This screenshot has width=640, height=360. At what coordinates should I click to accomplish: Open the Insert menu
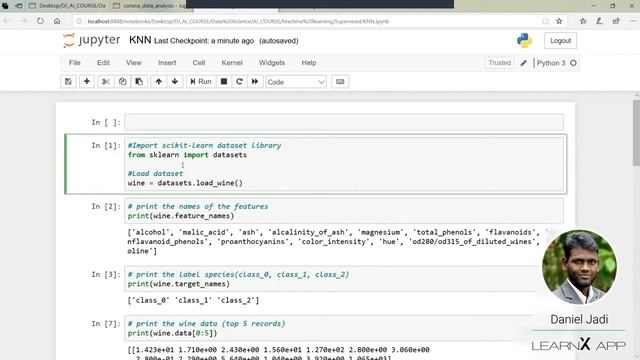click(167, 63)
